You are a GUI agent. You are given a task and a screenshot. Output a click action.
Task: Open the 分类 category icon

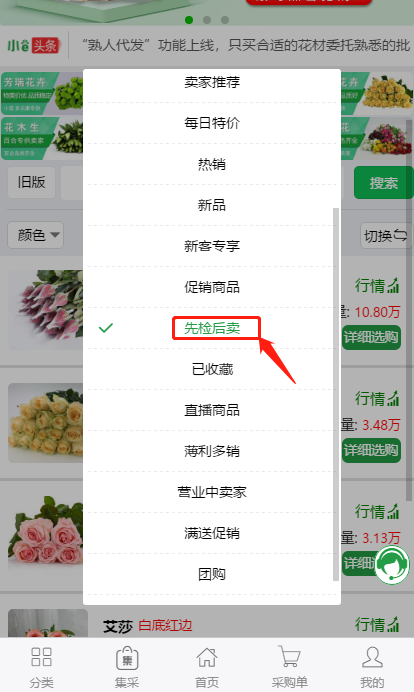point(41,657)
